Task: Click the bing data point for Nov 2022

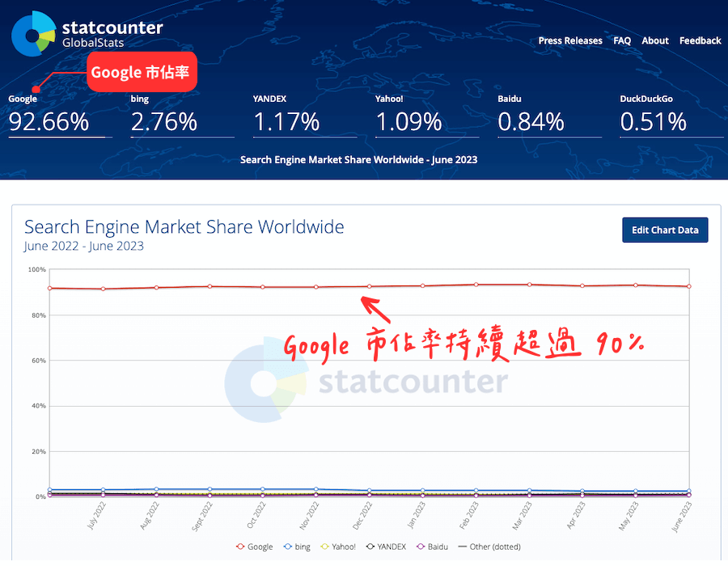Action: pos(316,489)
